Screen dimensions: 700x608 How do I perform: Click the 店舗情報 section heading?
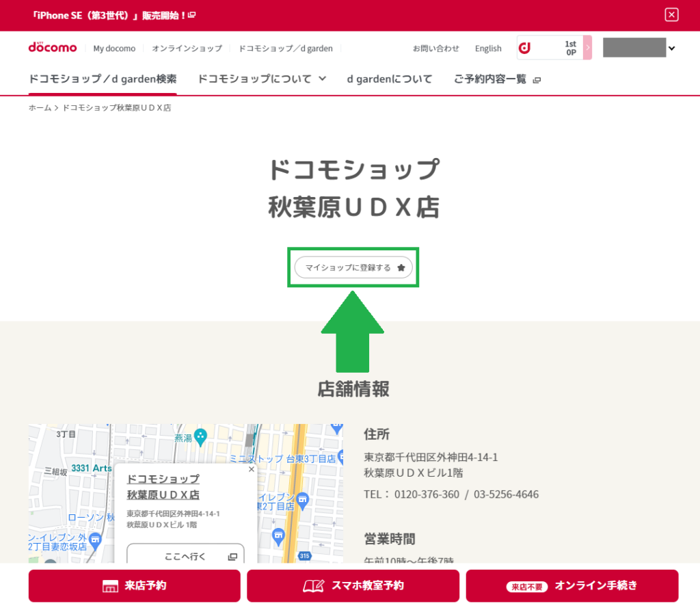[x=353, y=388]
